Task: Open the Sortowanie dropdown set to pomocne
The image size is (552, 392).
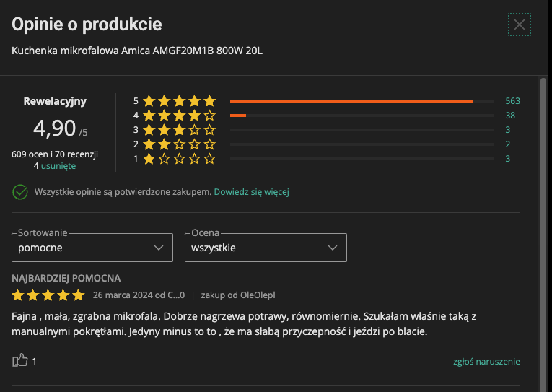Action: (92, 248)
